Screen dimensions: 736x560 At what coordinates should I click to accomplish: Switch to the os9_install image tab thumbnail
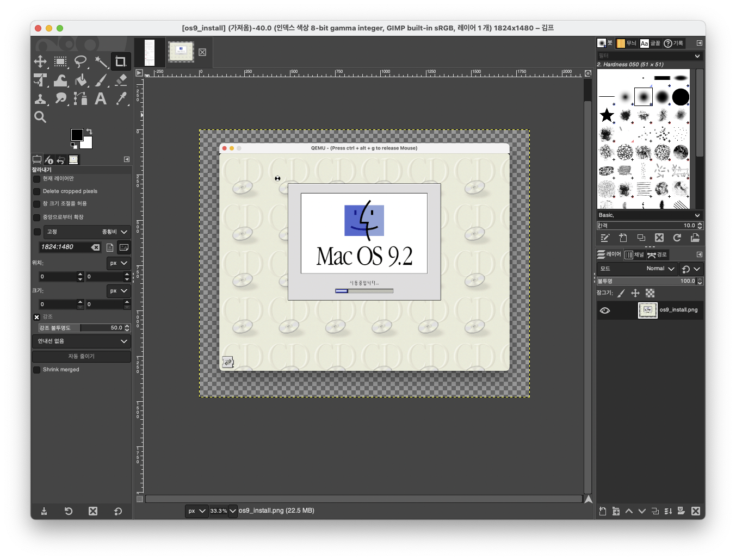[181, 52]
